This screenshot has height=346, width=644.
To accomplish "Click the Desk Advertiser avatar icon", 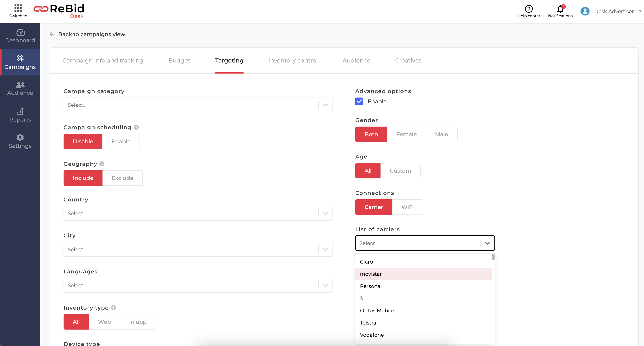I will click(585, 11).
